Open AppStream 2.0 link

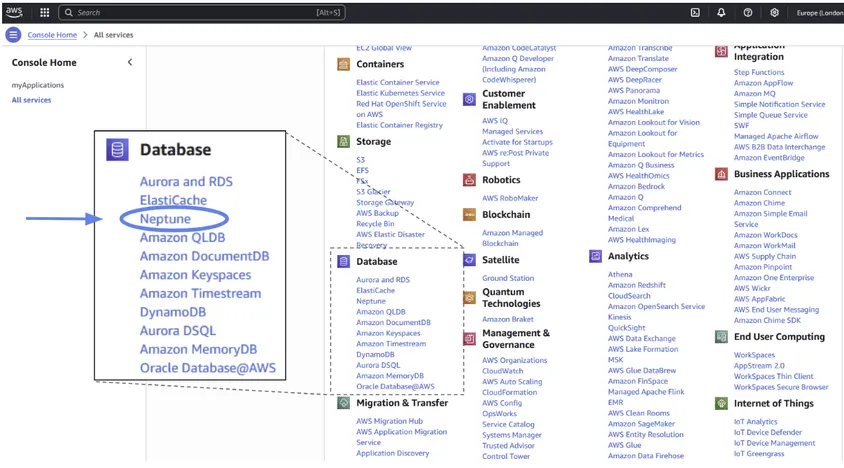pyautogui.click(x=759, y=366)
